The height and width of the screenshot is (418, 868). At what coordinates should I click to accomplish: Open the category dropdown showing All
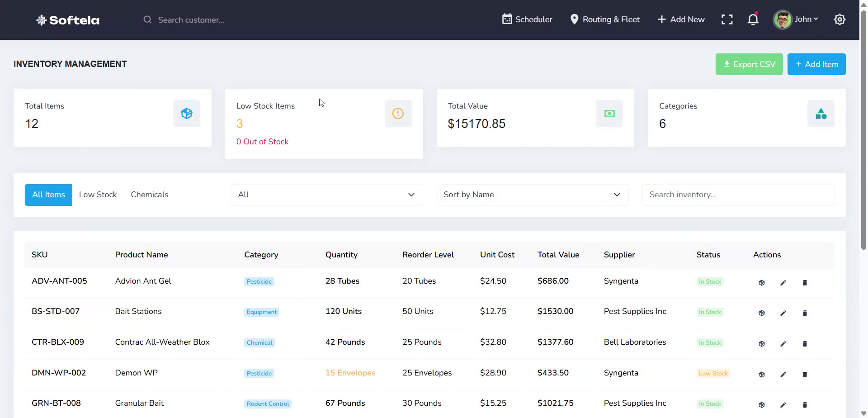(326, 195)
